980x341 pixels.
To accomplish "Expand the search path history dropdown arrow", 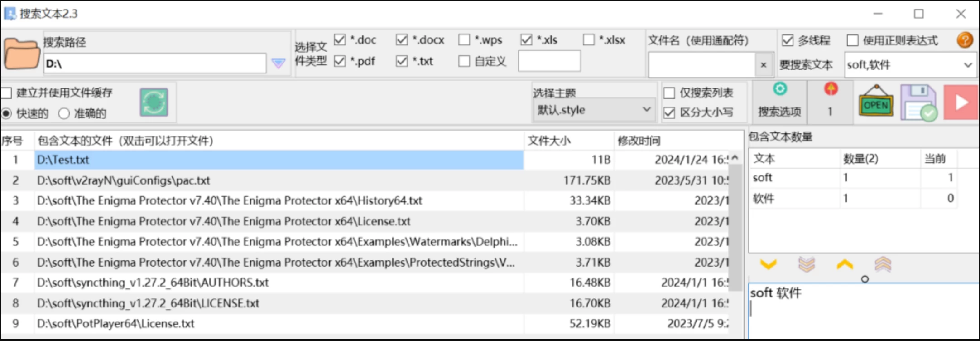I will click(x=279, y=63).
